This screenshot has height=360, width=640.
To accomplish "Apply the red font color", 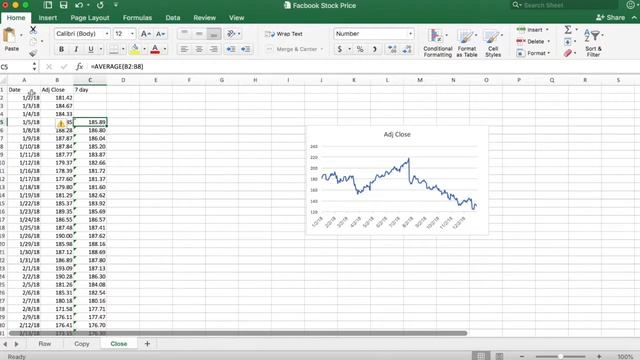I will click(155, 49).
